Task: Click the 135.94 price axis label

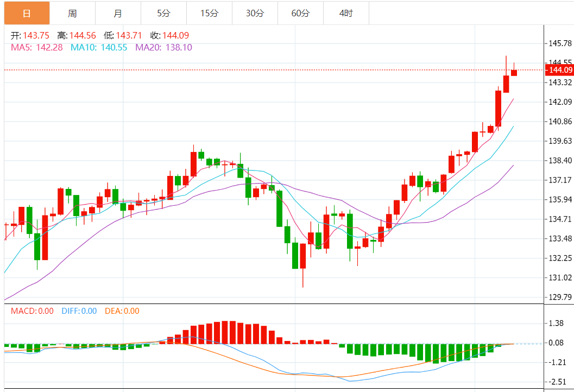Action: [560, 199]
